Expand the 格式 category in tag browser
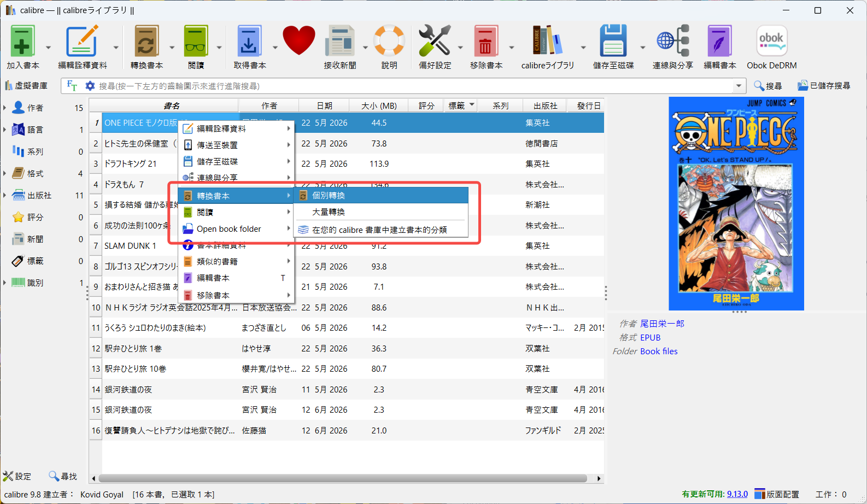This screenshot has width=867, height=504. click(x=5, y=173)
